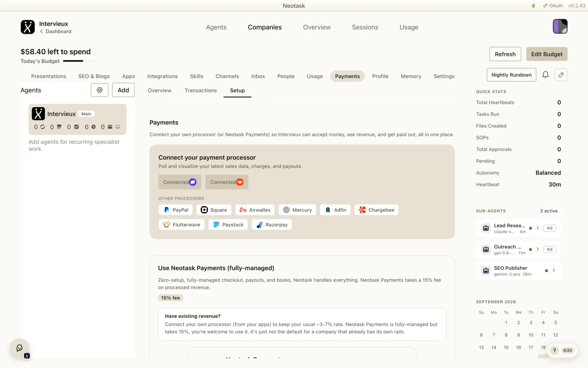588x368 pixels.
Task: Switch to the Sessions top navigation
Action: (x=365, y=27)
